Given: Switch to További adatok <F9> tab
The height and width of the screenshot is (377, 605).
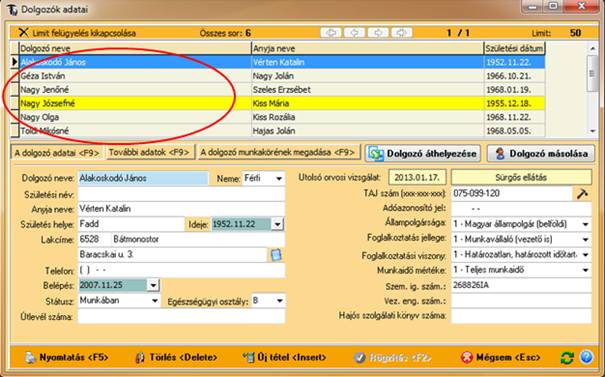Looking at the screenshot, I should (x=150, y=152).
